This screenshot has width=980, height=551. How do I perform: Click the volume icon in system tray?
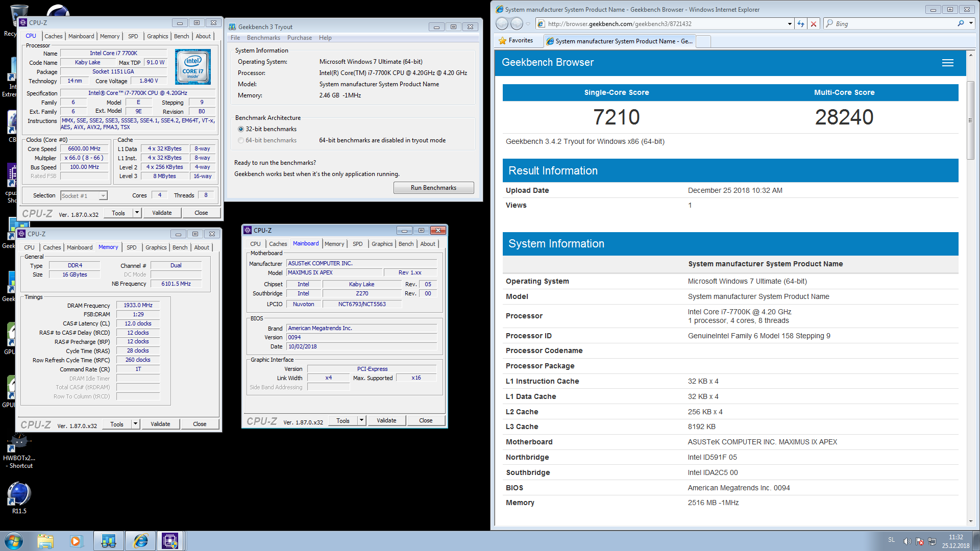(x=907, y=541)
